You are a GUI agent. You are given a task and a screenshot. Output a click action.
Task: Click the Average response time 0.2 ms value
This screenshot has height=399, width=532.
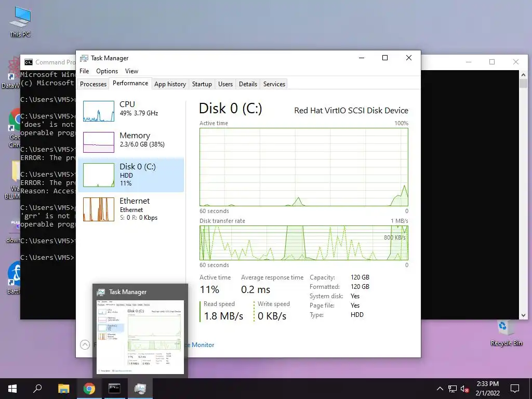256,289
